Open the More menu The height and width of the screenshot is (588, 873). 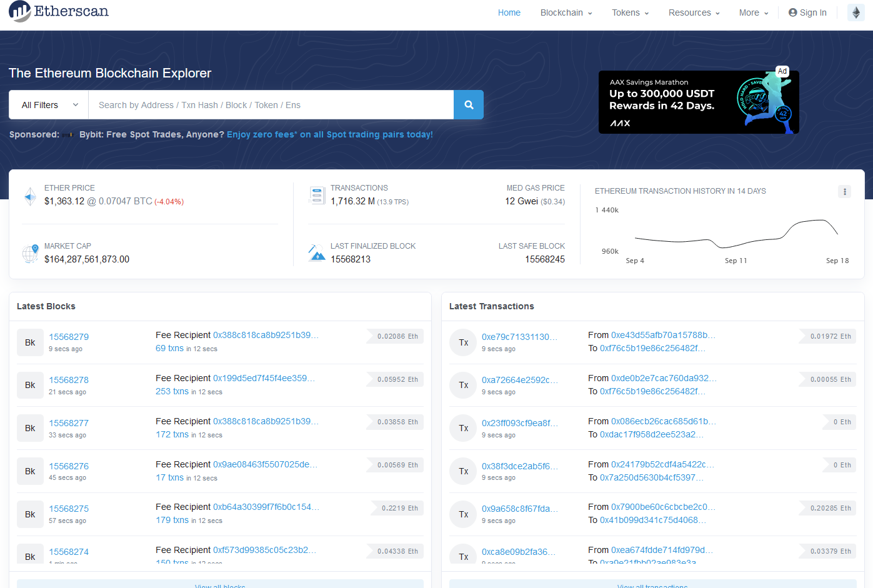tap(753, 12)
